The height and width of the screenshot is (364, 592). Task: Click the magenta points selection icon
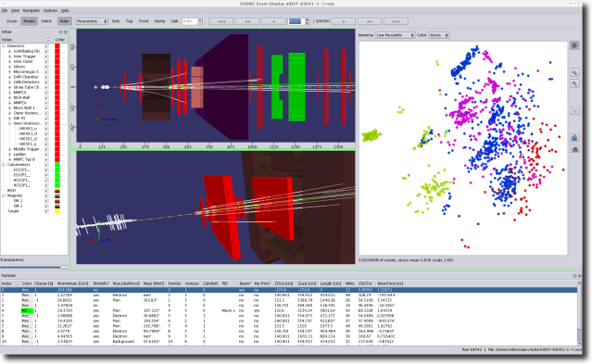(574, 110)
